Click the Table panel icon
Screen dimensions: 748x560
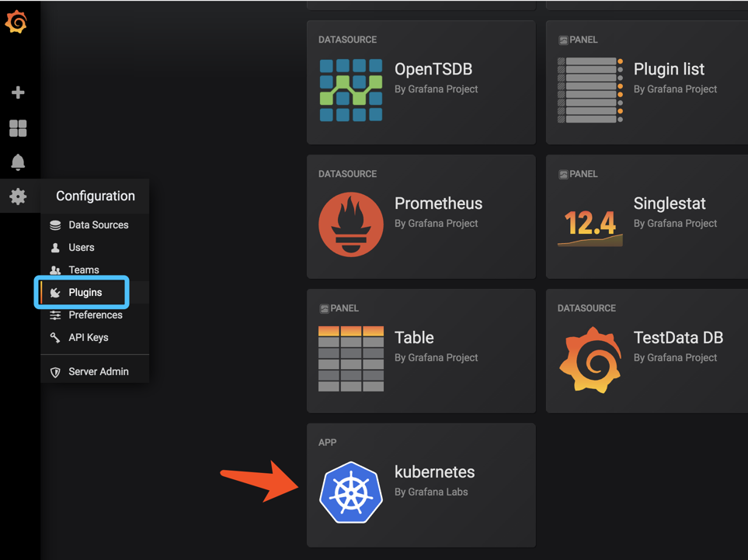351,359
